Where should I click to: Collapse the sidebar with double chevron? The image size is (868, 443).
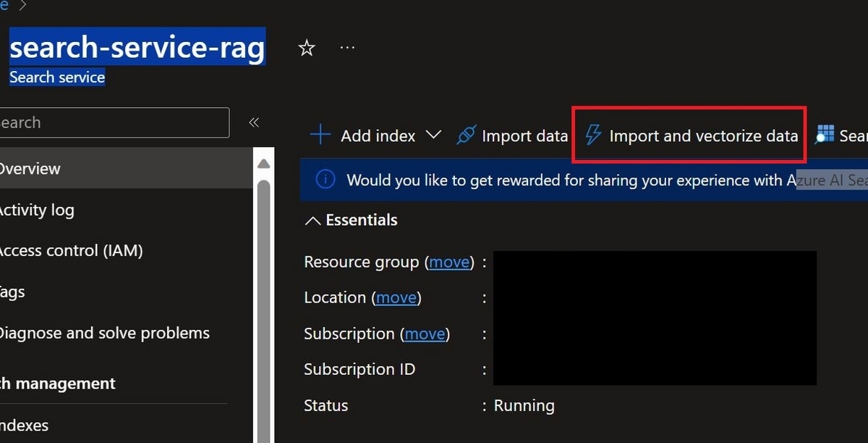pyautogui.click(x=254, y=122)
